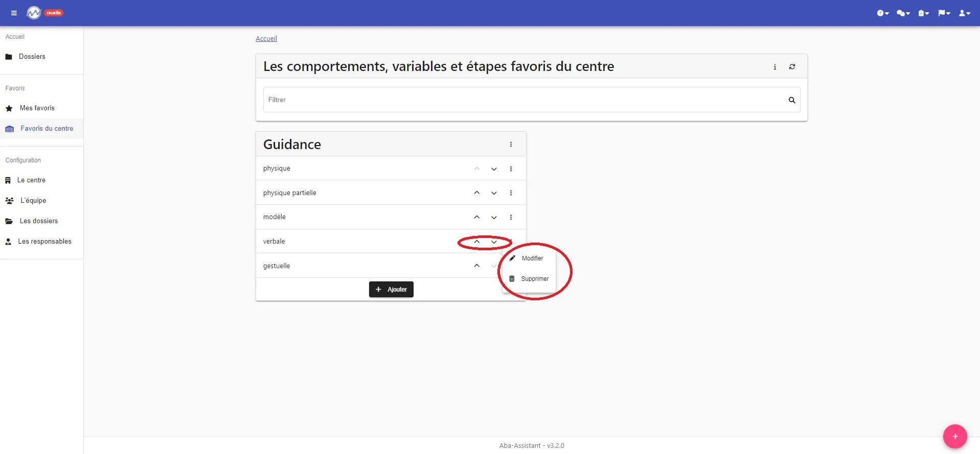This screenshot has height=454, width=980.
Task: Open the clipboard tasks dropdown
Action: click(x=924, y=13)
